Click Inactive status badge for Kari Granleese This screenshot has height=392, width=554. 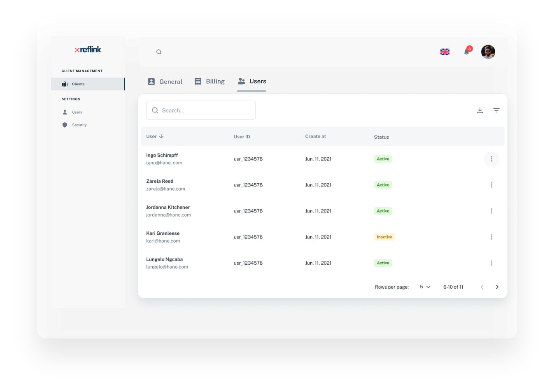click(384, 237)
